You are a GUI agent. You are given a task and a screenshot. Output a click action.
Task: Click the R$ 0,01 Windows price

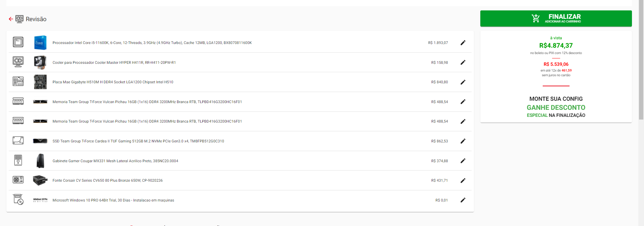point(441,200)
